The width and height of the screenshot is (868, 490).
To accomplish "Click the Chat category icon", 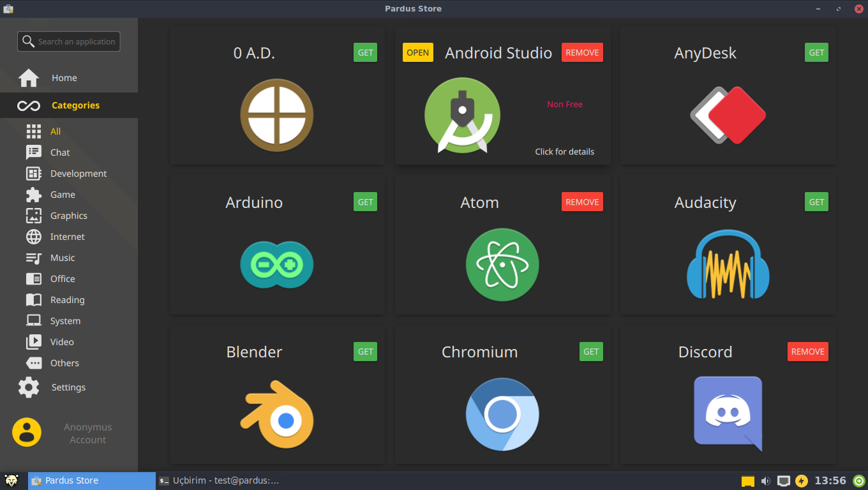I will (x=34, y=152).
